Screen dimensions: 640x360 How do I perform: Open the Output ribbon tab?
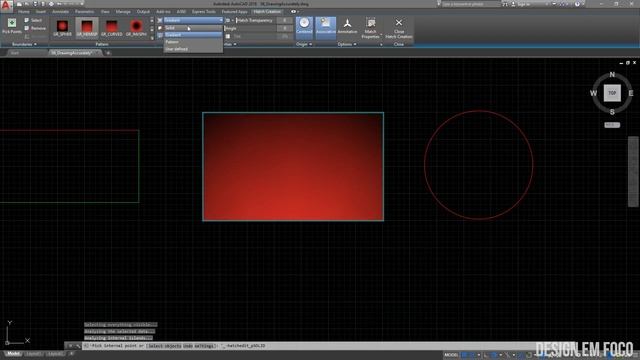pyautogui.click(x=143, y=12)
